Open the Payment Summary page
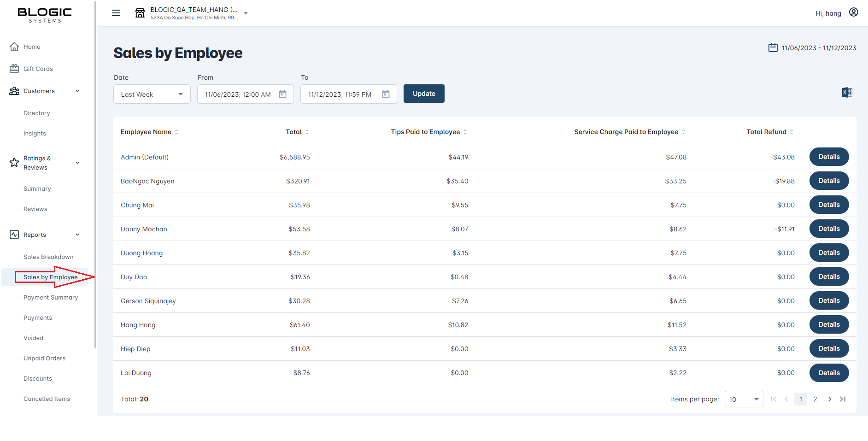868x441 pixels. 51,297
